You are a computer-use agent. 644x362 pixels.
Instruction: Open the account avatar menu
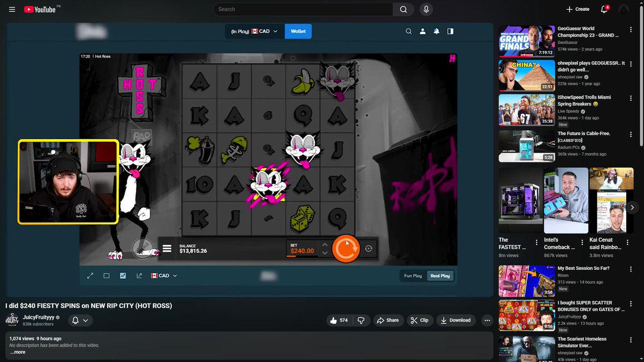[x=624, y=9]
